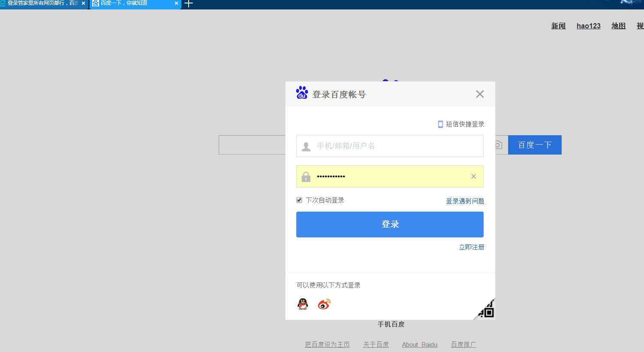Click the Baidu paw logo in dialog header
Image resolution: width=644 pixels, height=352 pixels.
[x=302, y=92]
